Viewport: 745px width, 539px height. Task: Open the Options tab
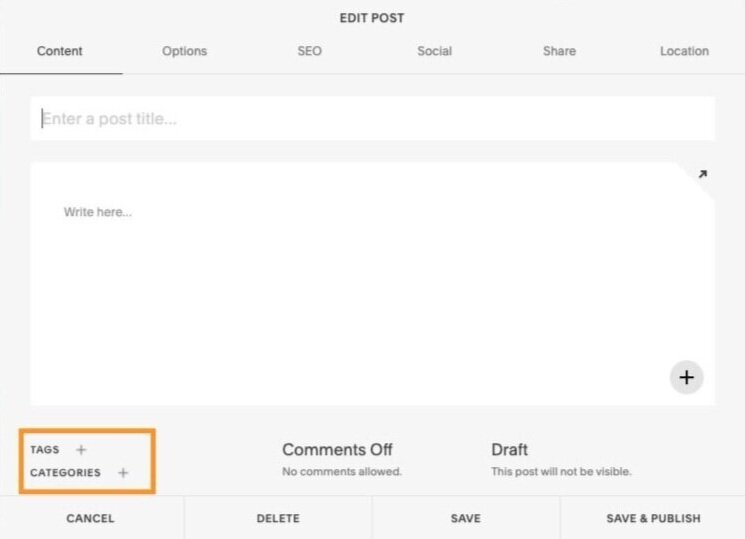coord(184,51)
